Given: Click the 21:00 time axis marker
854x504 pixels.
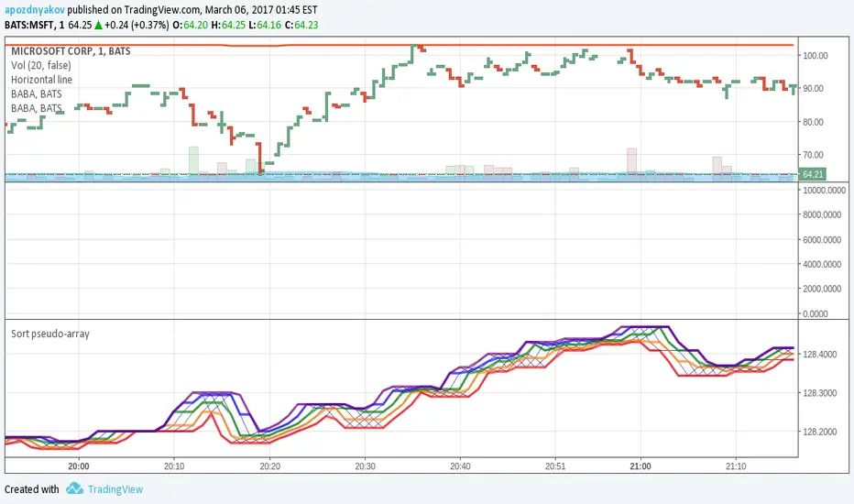Looking at the screenshot, I should coord(640,466).
